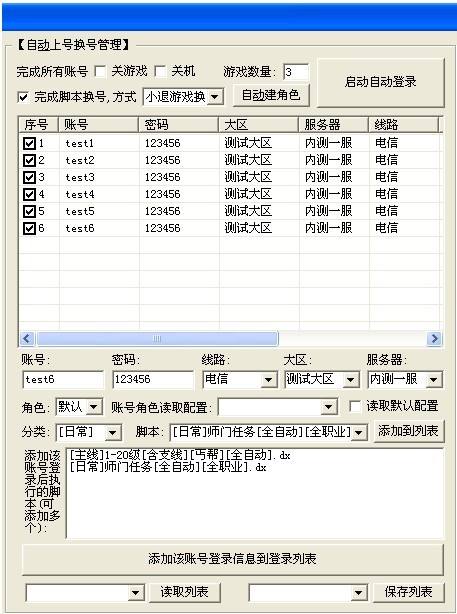Click the 自动建角色 button
This screenshot has height=614, width=457.
[271, 95]
